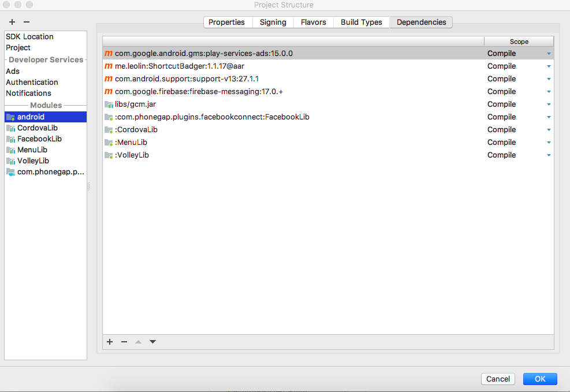Select the CordovaLib module in sidebar
Screen dimensions: 570x392
[x=37, y=128]
